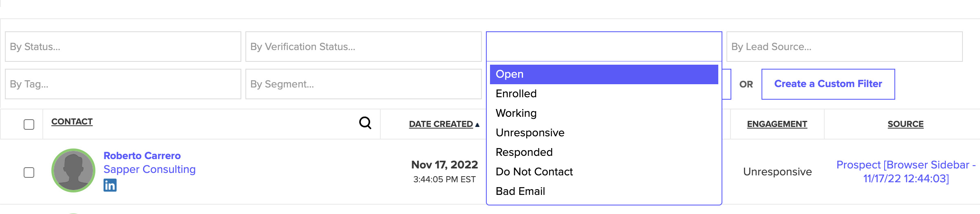Click the contact search magnifier icon
The image size is (980, 214).
pyautogui.click(x=365, y=123)
